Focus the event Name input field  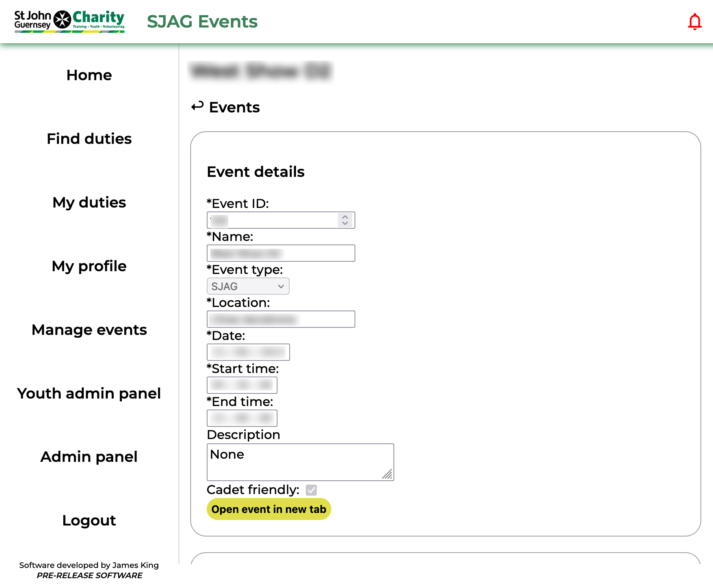[281, 253]
